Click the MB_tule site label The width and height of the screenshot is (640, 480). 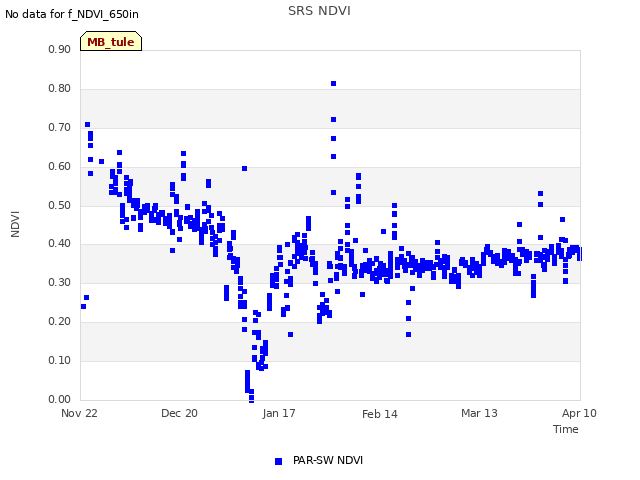(x=111, y=41)
